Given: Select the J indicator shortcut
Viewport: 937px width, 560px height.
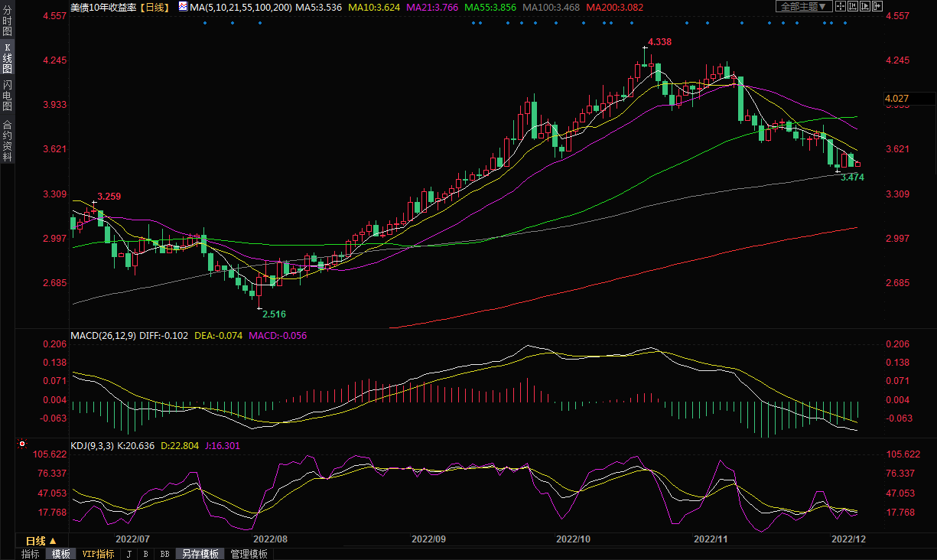Looking at the screenshot, I should pos(129,554).
